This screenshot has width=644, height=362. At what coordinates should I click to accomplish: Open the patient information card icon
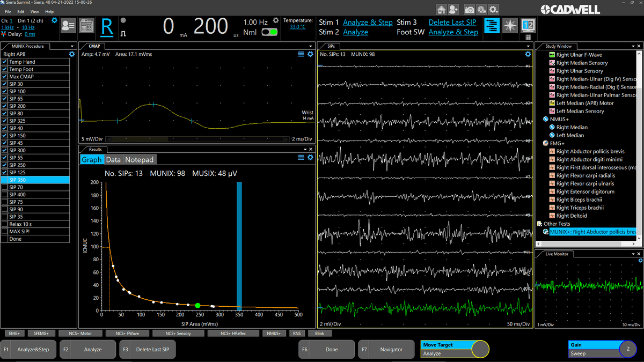point(68,26)
